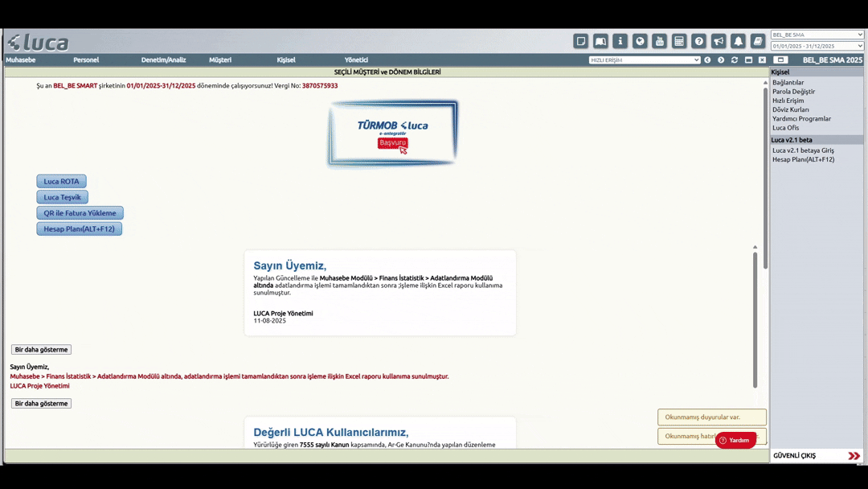Open the BEL_BE SMA company dropdown
This screenshot has height=489, width=868.
coord(817,35)
